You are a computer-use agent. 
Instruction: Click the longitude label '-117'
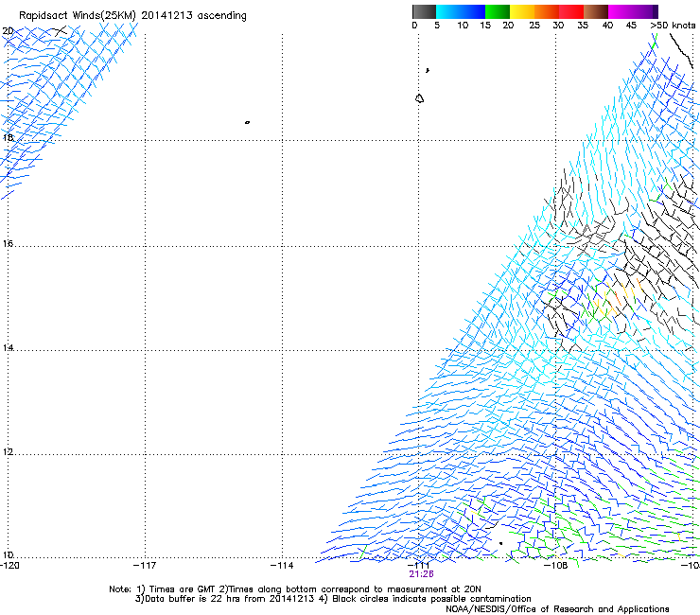tap(145, 566)
